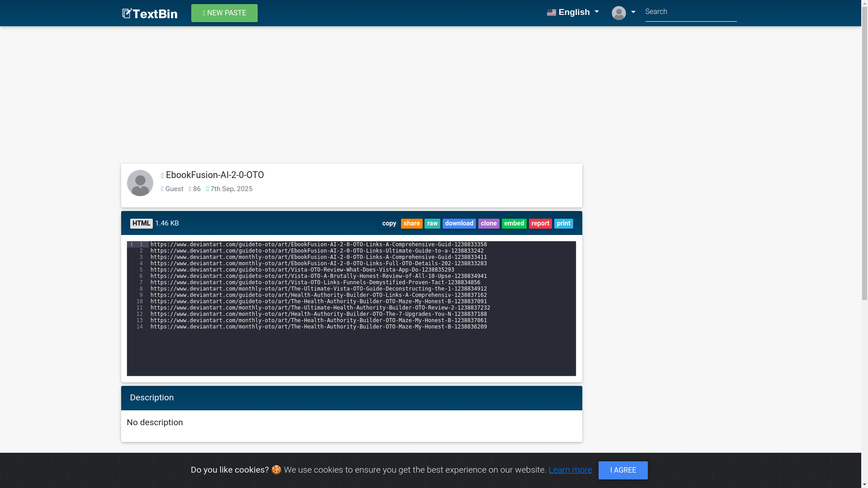This screenshot has width=868, height=488.
Task: Click line 8 Ultimate-Vista-OTO-Guide URL
Action: 319,289
